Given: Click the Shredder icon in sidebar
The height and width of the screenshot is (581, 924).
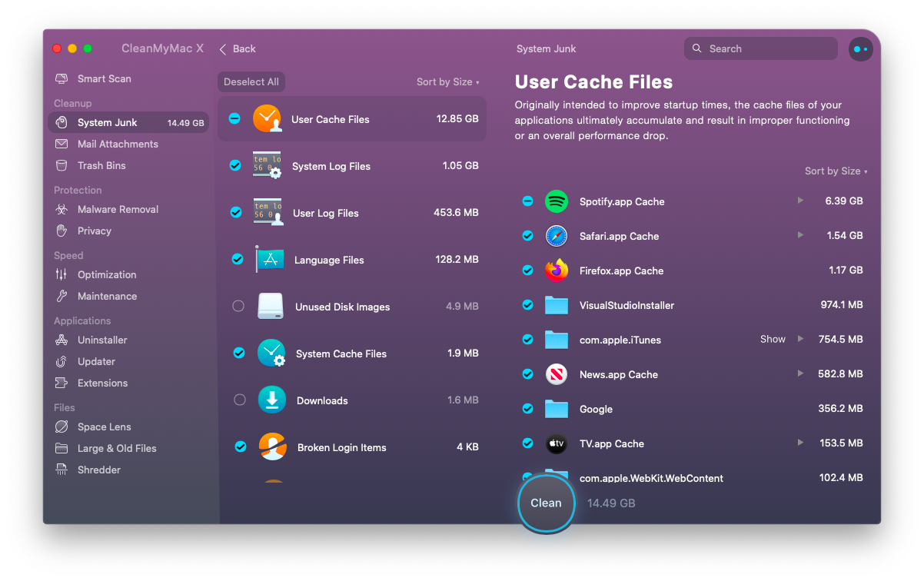Looking at the screenshot, I should [61, 470].
